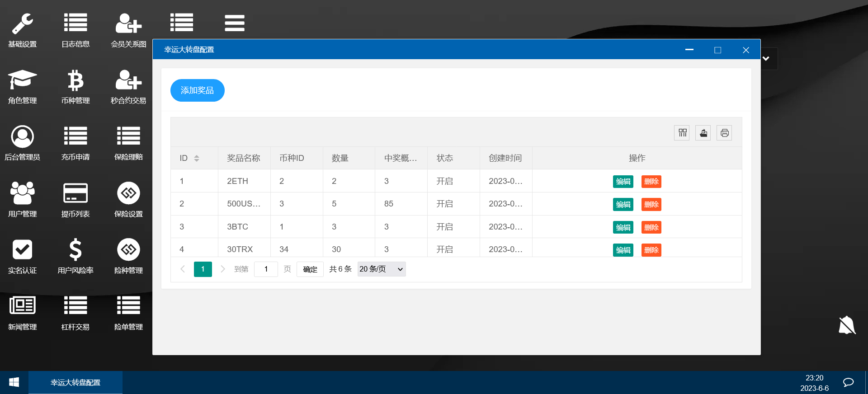Viewport: 868px width, 394px height.
Task: Expand the chevron dropdown right of window
Action: pyautogui.click(x=766, y=59)
